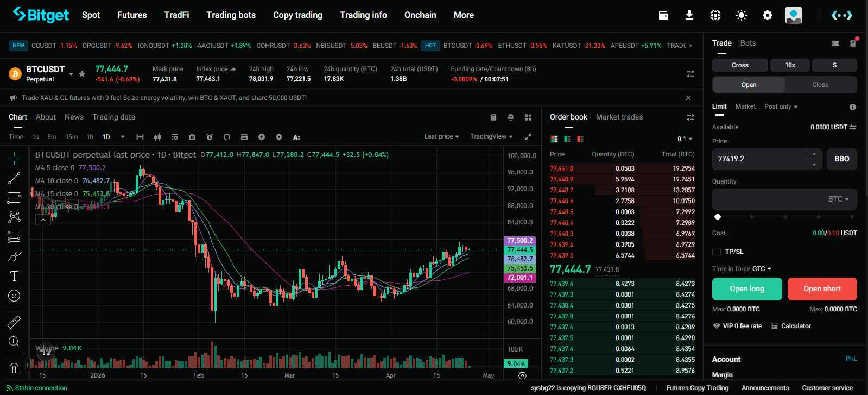This screenshot has height=395, width=868.
Task: Expand the BTCUSDT pair selector arrow
Action: (x=71, y=74)
